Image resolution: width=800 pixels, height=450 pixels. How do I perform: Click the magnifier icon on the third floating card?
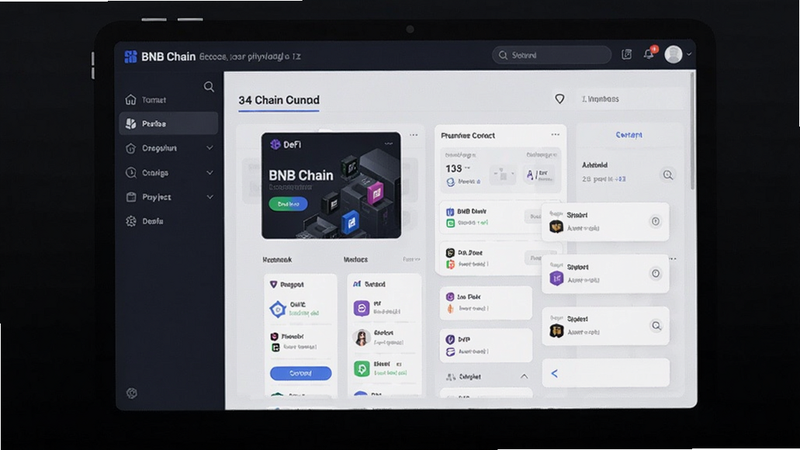pos(656,326)
